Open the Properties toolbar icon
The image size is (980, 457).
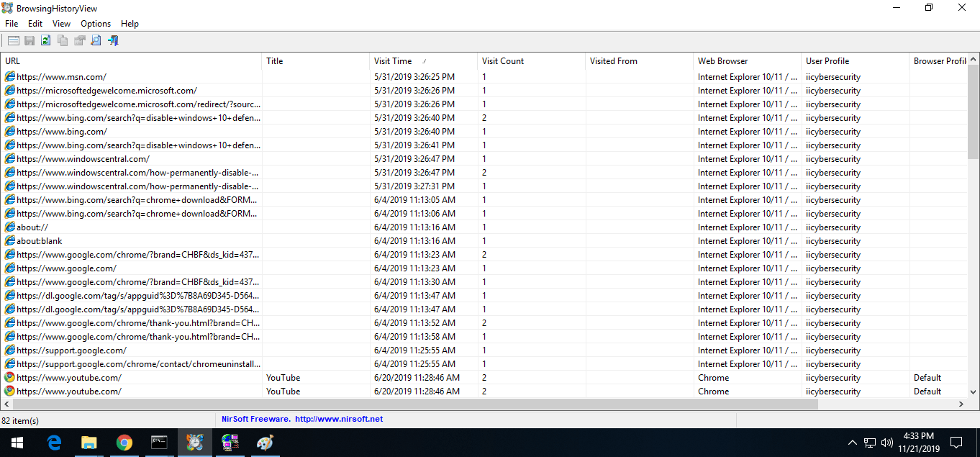(x=79, y=41)
